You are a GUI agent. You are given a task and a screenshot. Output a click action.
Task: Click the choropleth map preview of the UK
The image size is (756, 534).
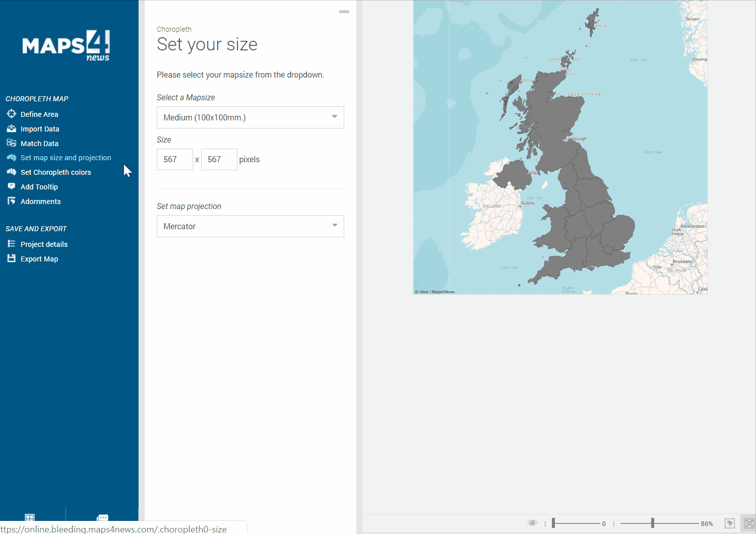[560, 147]
